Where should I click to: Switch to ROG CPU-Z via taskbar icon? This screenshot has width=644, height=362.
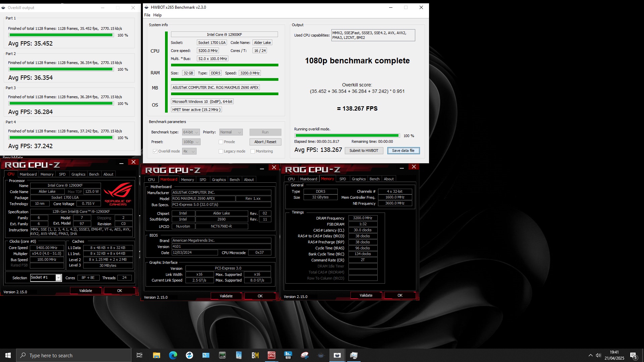pyautogui.click(x=271, y=355)
